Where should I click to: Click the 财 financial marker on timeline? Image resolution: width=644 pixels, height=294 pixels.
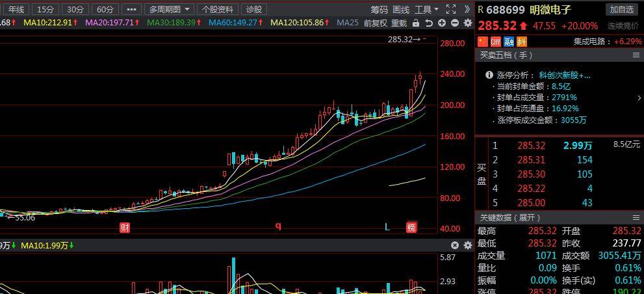pos(125,227)
